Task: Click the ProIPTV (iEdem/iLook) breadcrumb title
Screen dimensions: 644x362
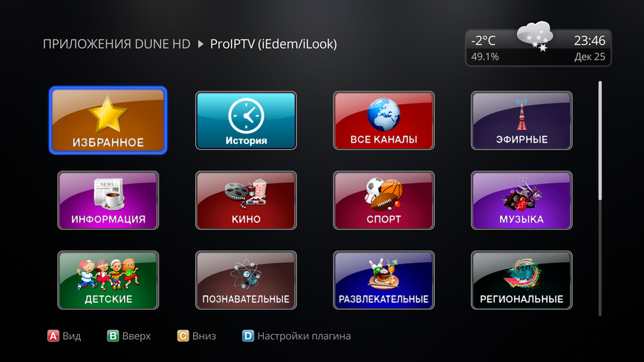Action: point(274,44)
